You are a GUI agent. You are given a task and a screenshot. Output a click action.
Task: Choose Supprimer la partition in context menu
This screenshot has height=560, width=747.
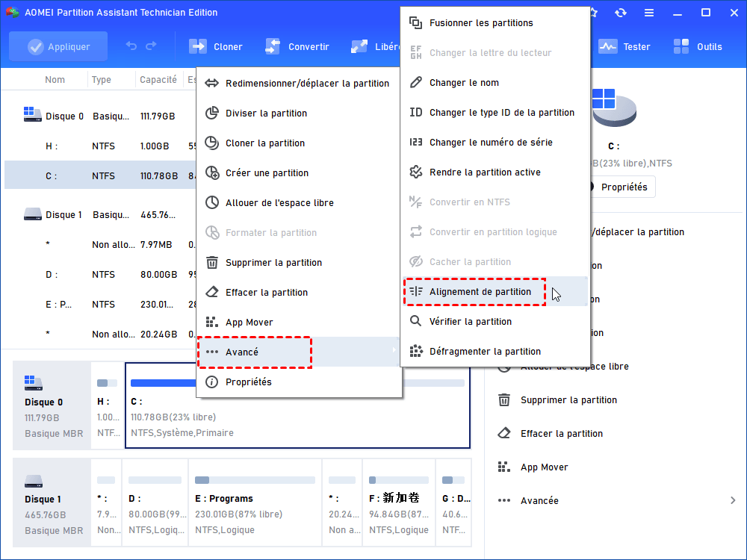(300, 262)
